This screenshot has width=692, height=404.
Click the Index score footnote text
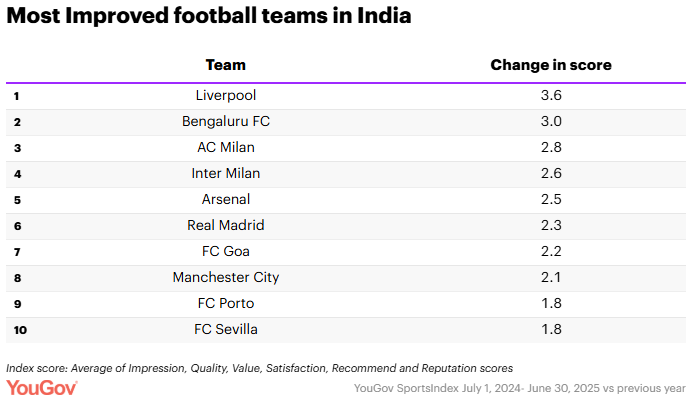click(260, 367)
